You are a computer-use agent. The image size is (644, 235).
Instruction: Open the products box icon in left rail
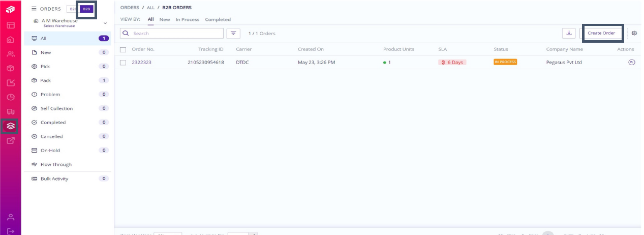[10, 68]
